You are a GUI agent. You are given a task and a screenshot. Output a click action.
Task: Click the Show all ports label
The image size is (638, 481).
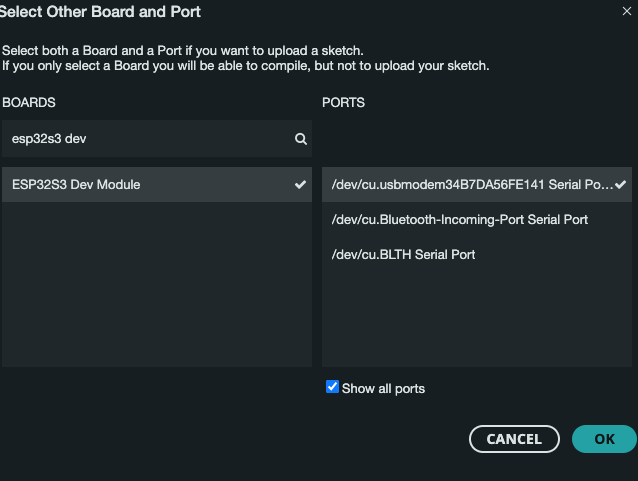[x=383, y=388]
